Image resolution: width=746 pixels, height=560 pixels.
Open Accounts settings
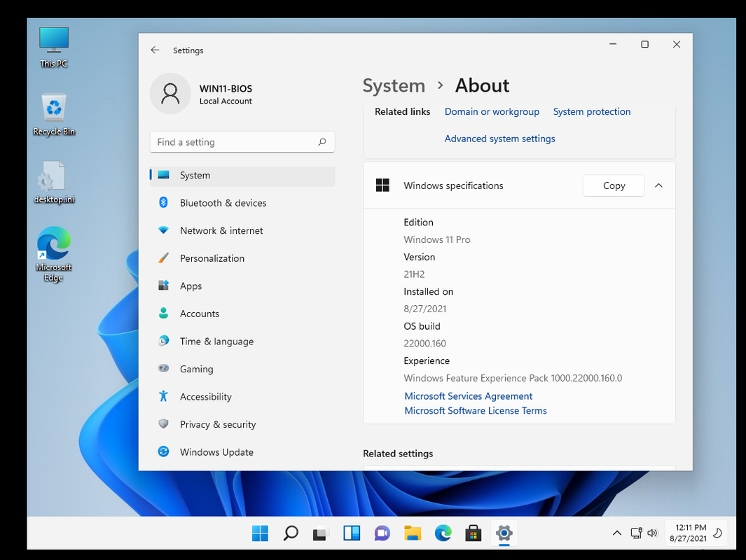tap(242, 314)
